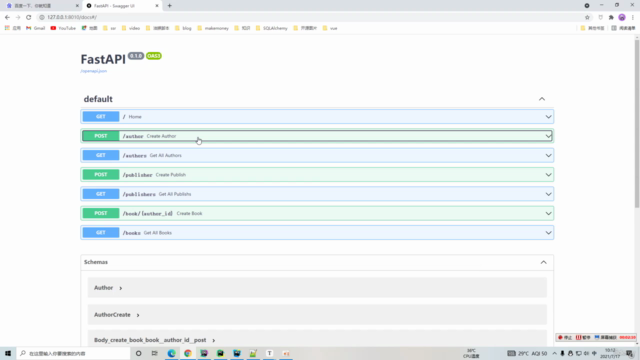
Task: Open the Chrome profile avatar
Action: (x=622, y=17)
